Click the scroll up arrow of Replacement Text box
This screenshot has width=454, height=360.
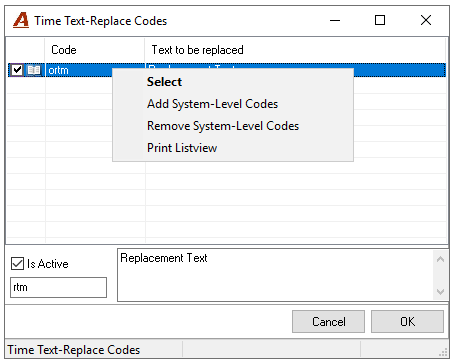pyautogui.click(x=440, y=259)
